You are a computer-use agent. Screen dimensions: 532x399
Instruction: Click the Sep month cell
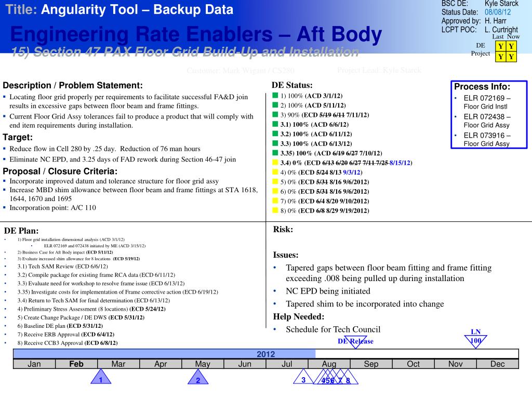(x=371, y=364)
